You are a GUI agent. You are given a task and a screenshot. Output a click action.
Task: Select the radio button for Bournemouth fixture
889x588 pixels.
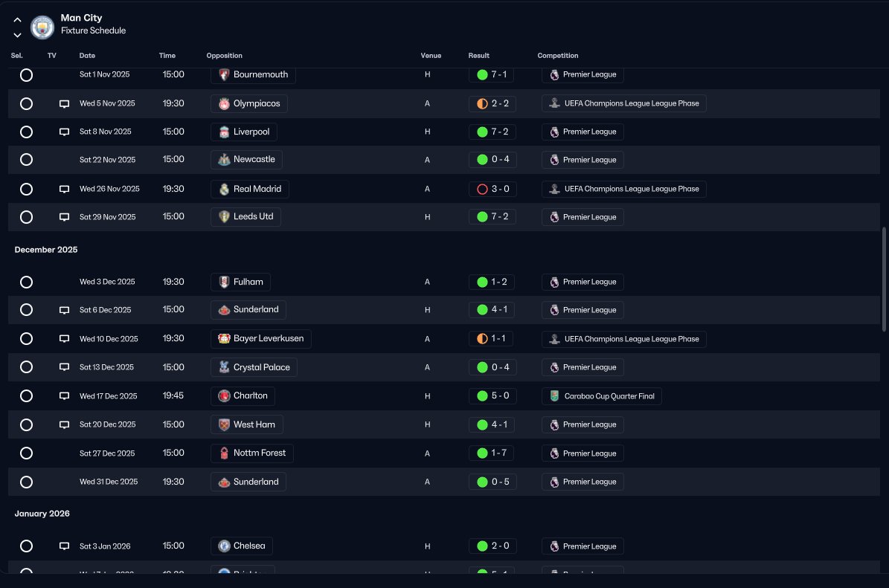tap(26, 75)
